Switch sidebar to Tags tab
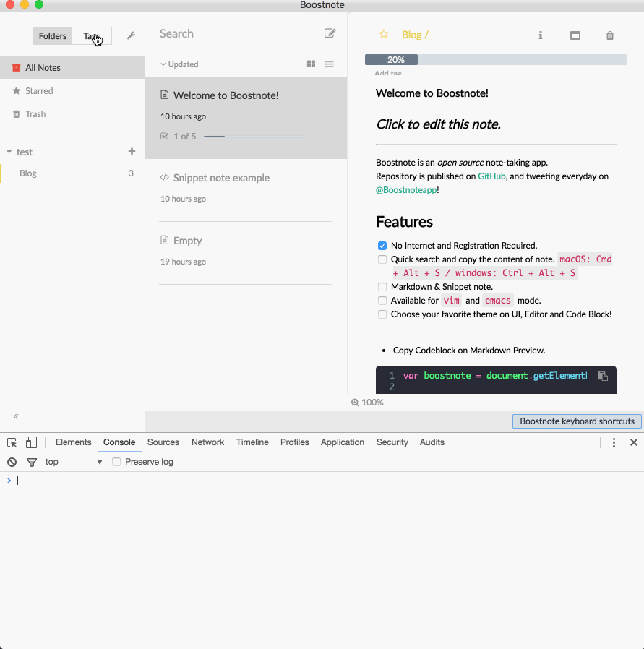Viewport: 644px width, 649px height. click(x=92, y=36)
